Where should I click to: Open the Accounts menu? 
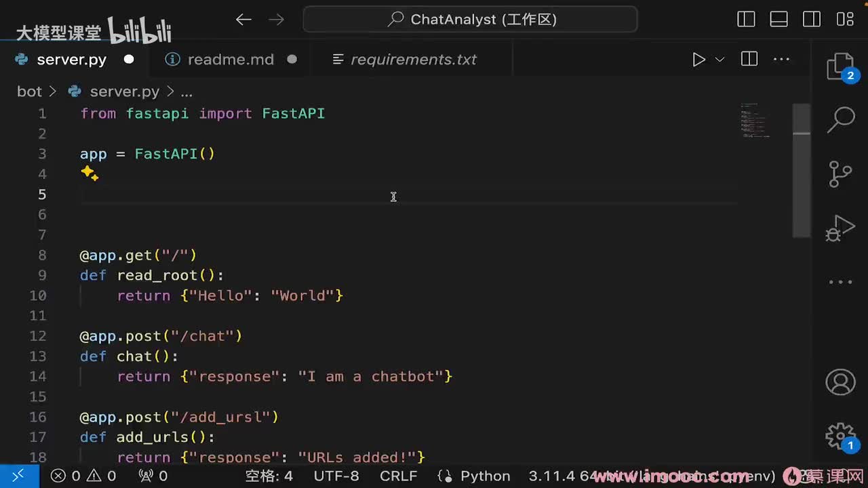pos(840,382)
